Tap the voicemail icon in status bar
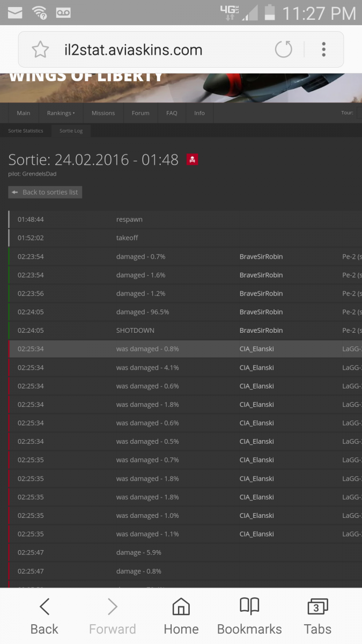This screenshot has width=362, height=644. click(x=63, y=12)
